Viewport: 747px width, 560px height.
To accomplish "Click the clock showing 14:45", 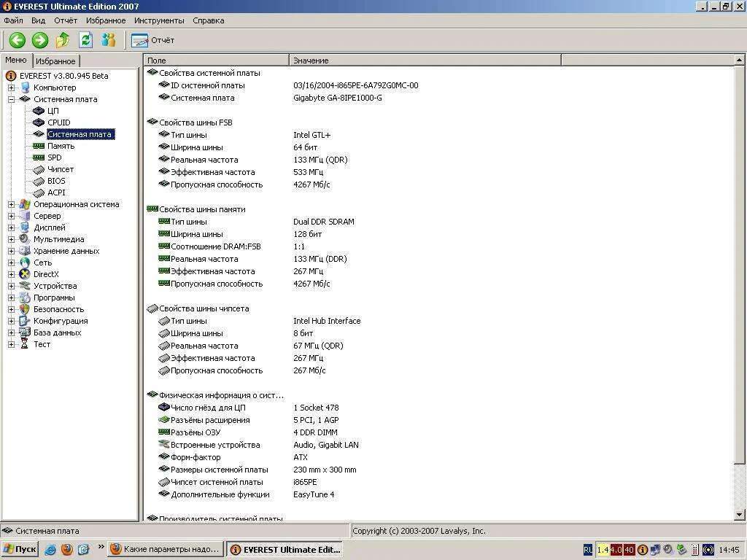I will [x=729, y=550].
